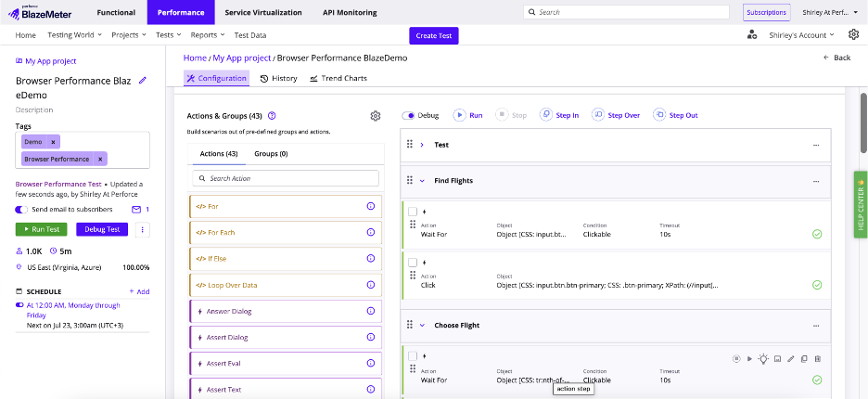
Task: Click the pause/breakpoint icon on Choose Flight Wait For step
Action: point(736,358)
